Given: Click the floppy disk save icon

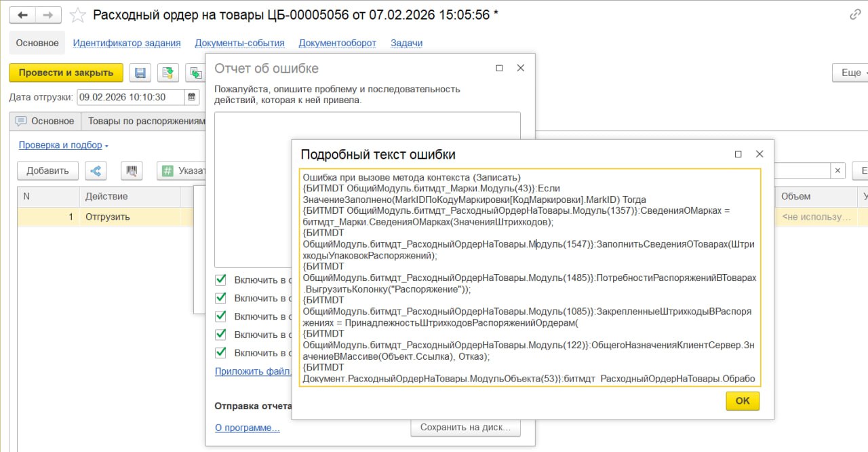Looking at the screenshot, I should point(140,73).
